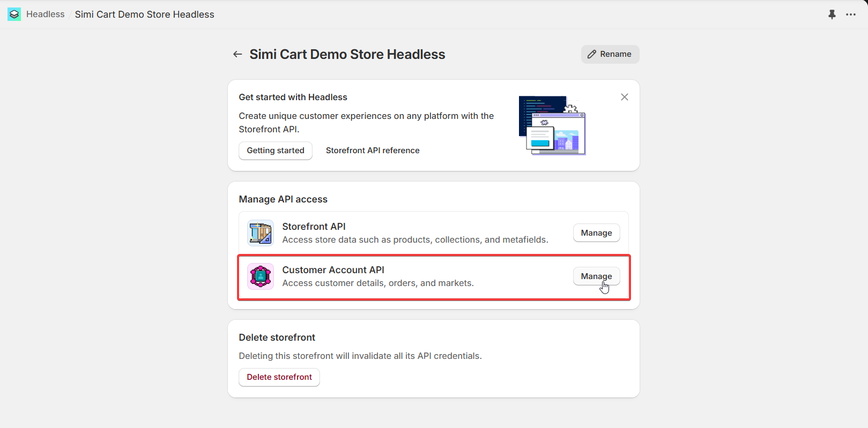Click the Customer Account API row title
Image resolution: width=868 pixels, height=428 pixels.
(333, 270)
